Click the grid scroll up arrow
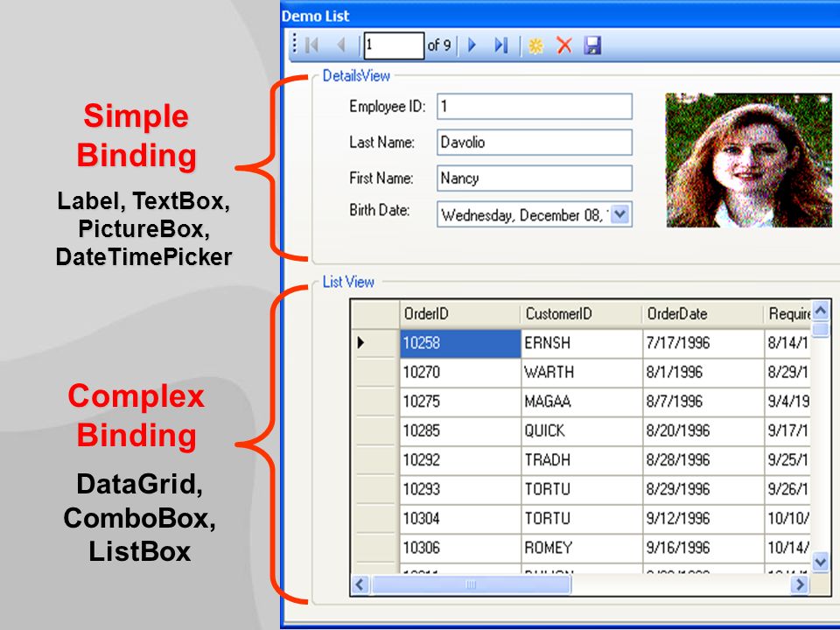Screen dimensions: 840x630 820,310
